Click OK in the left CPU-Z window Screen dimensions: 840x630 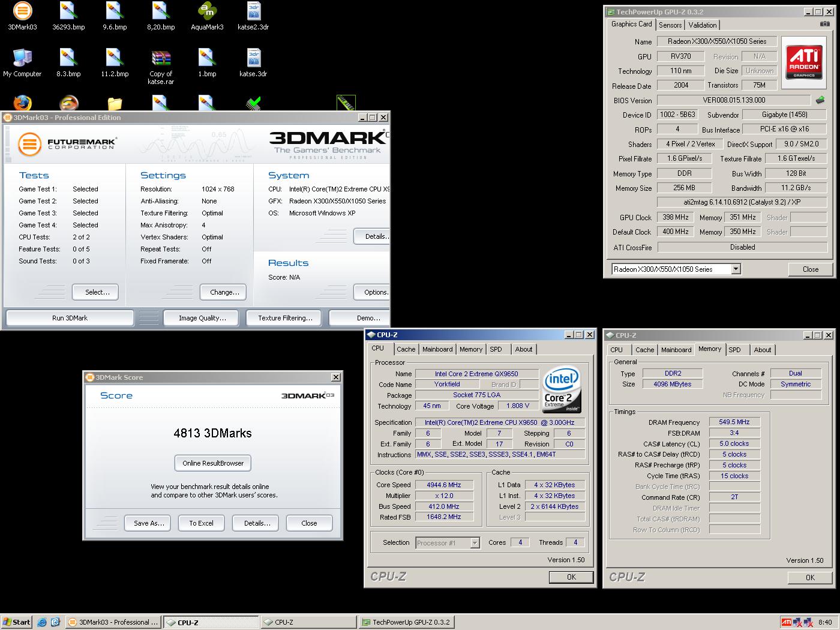click(571, 577)
